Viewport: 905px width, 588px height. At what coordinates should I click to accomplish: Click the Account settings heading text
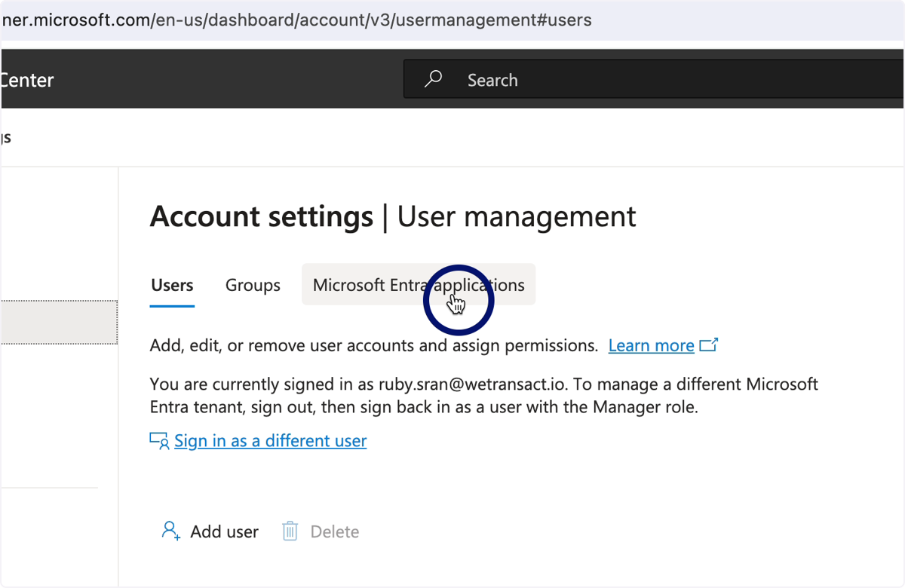click(x=262, y=217)
